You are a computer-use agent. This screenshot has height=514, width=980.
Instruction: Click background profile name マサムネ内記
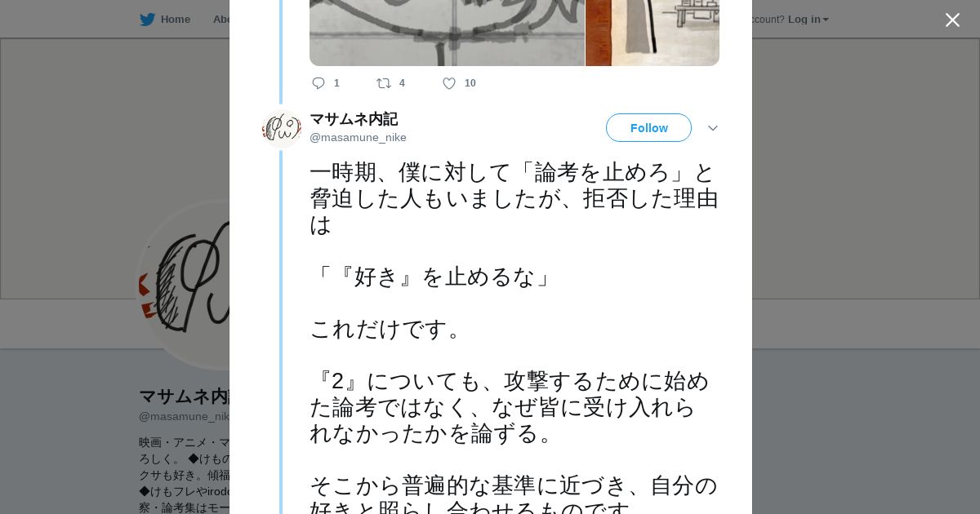(185, 397)
